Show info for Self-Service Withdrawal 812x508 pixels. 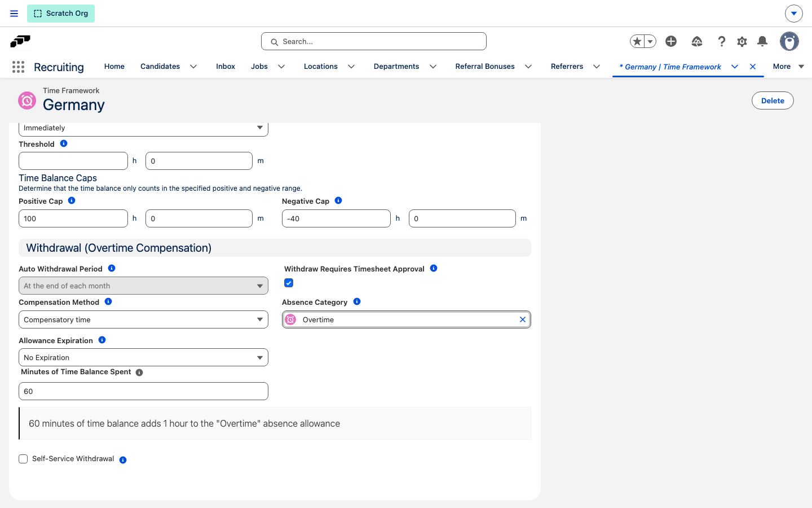[x=123, y=460]
